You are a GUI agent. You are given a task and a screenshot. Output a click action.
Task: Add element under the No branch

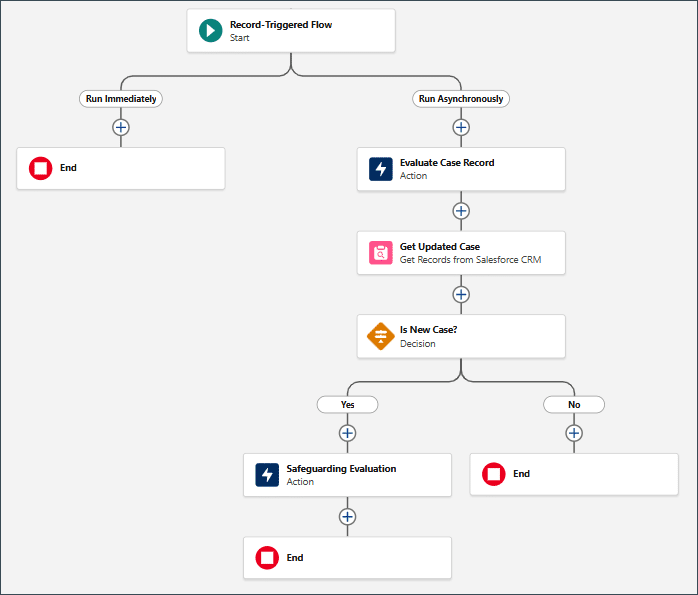[x=574, y=433]
